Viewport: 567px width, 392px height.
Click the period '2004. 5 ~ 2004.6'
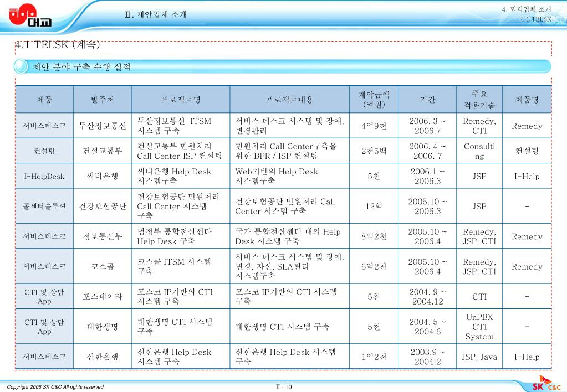tap(427, 327)
